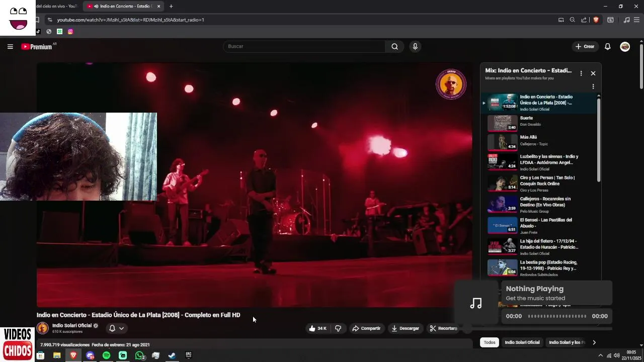Viewport: 644px width, 362px height.
Task: Select Luzbelito y las sirenas video
Action: click(x=538, y=162)
